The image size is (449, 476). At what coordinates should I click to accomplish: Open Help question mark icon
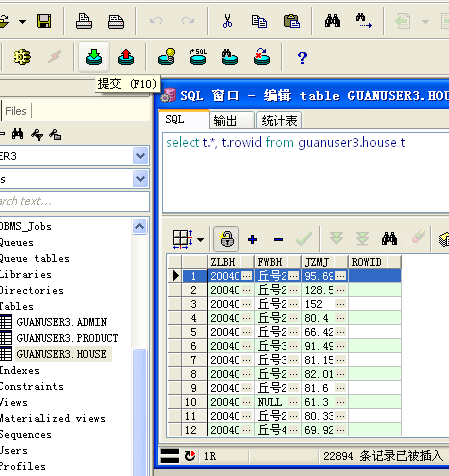[302, 57]
